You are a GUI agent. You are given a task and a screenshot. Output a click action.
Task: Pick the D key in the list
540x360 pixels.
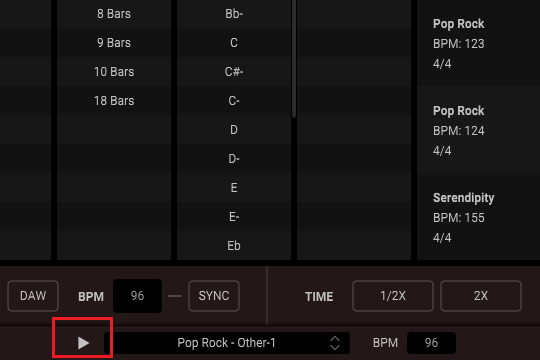[x=234, y=130]
